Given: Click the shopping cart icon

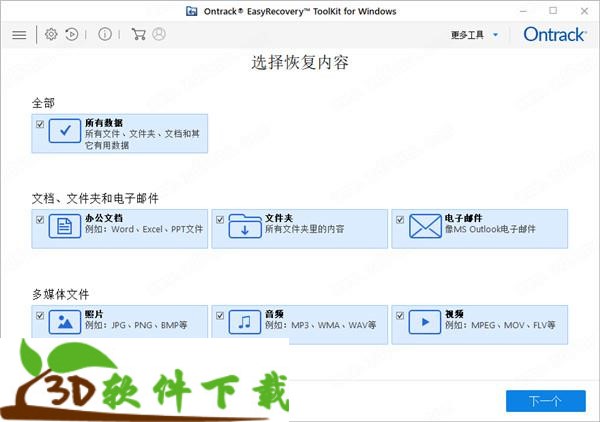Looking at the screenshot, I should coord(139,34).
